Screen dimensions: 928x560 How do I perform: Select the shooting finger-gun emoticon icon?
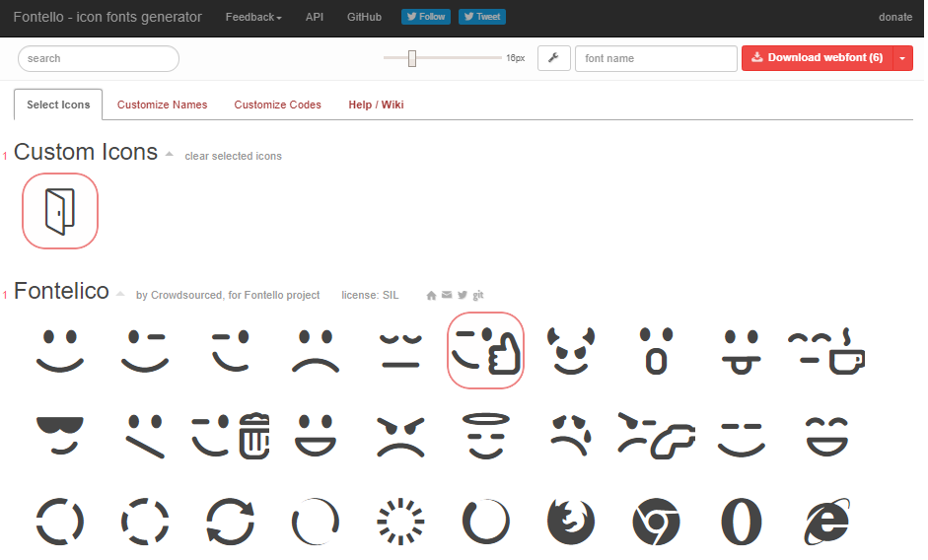tap(657, 437)
